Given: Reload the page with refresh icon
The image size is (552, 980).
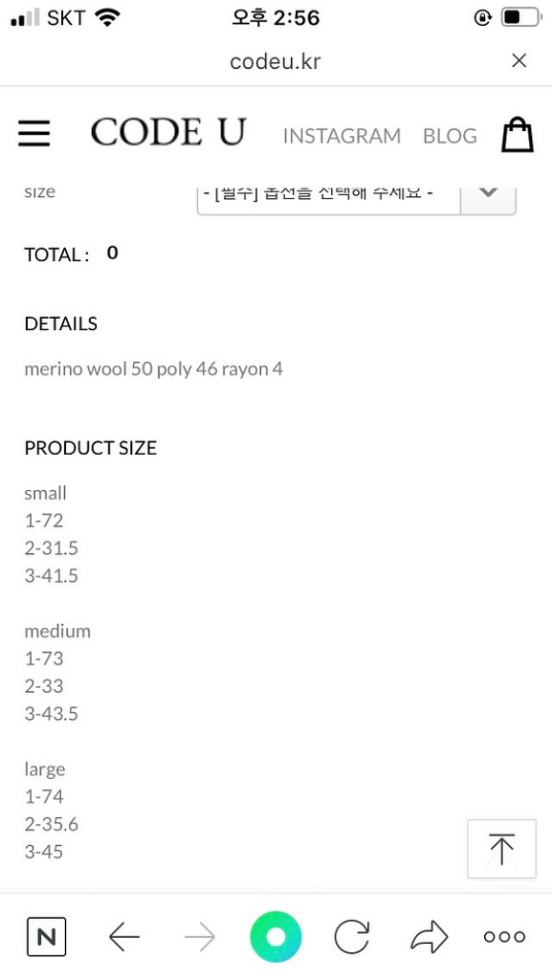Looking at the screenshot, I should (x=352, y=937).
